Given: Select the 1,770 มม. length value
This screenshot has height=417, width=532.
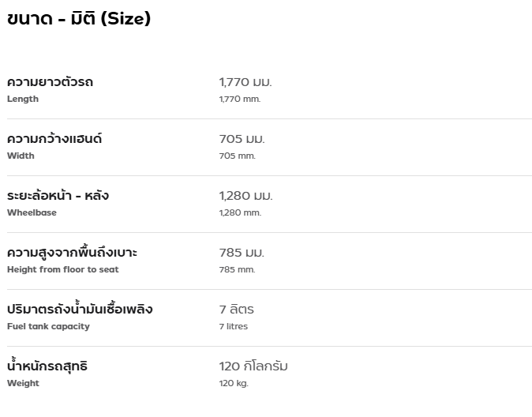Looking at the screenshot, I should [245, 82].
